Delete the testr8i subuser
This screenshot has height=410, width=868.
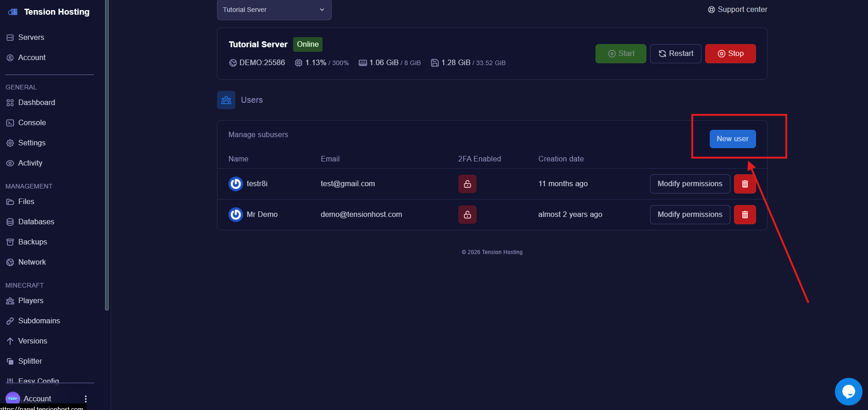click(745, 184)
